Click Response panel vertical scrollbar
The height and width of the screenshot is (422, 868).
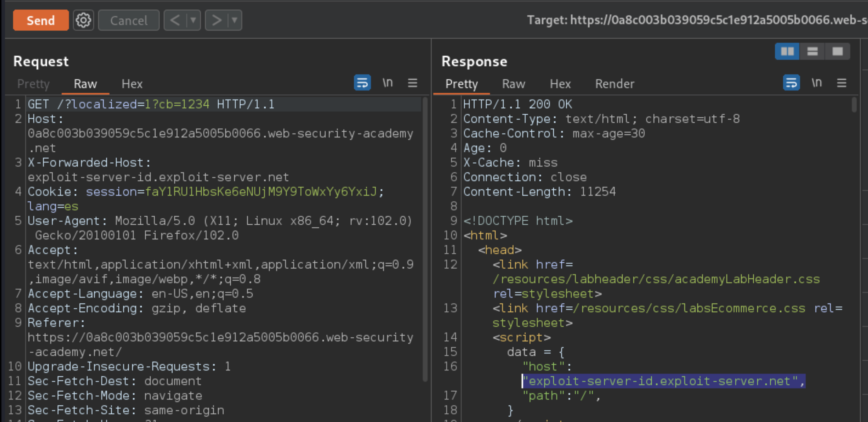click(854, 104)
